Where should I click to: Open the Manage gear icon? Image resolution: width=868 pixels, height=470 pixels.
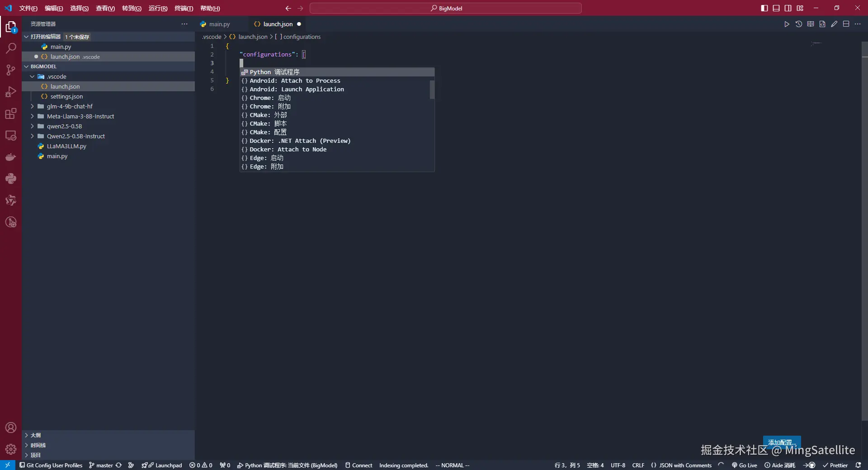(11, 449)
